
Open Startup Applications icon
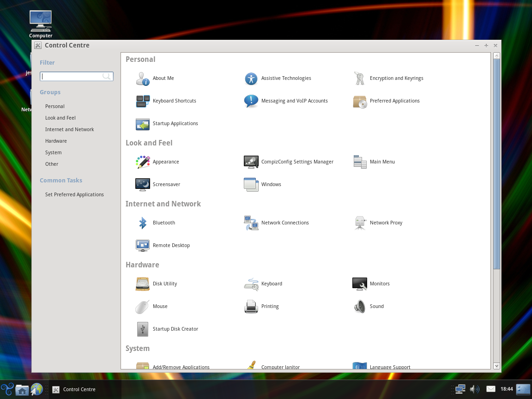(143, 124)
